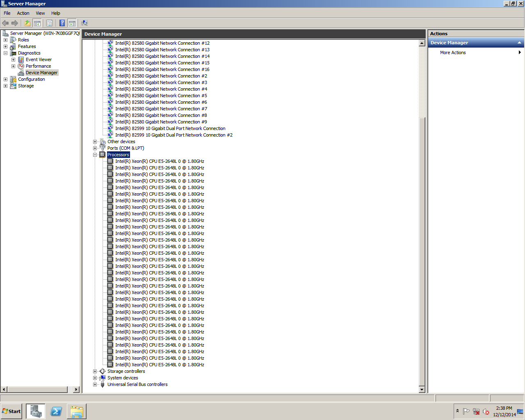525x420 pixels.
Task: Expand the Features node
Action: click(5, 46)
